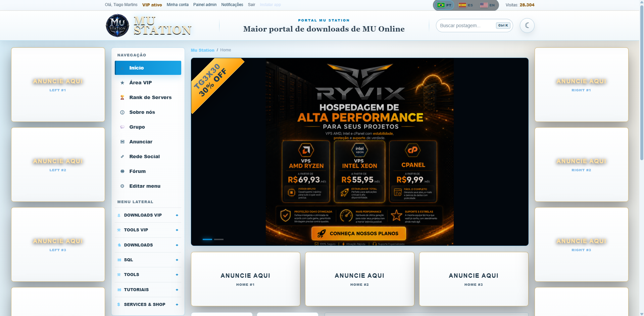Click the tools icon beside TOOLS VIP
The width and height of the screenshot is (644, 316).
[119, 230]
